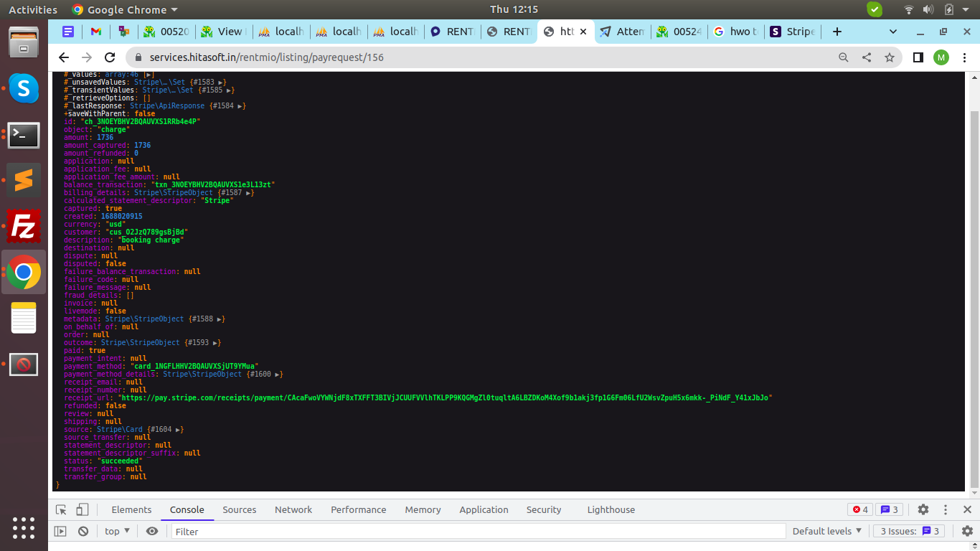Reload the page
The height and width of the screenshot is (551, 980).
tap(110, 57)
